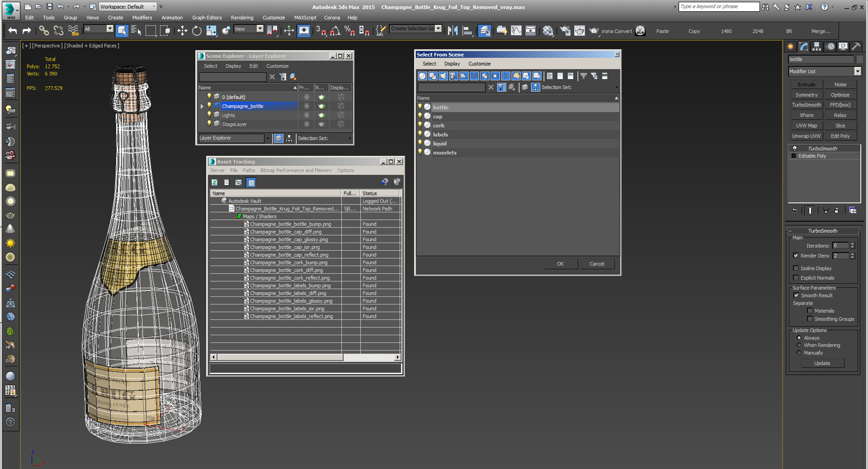Viewport: 868px width, 469px height.
Task: Enable Separate by Materials checkbox
Action: (810, 311)
